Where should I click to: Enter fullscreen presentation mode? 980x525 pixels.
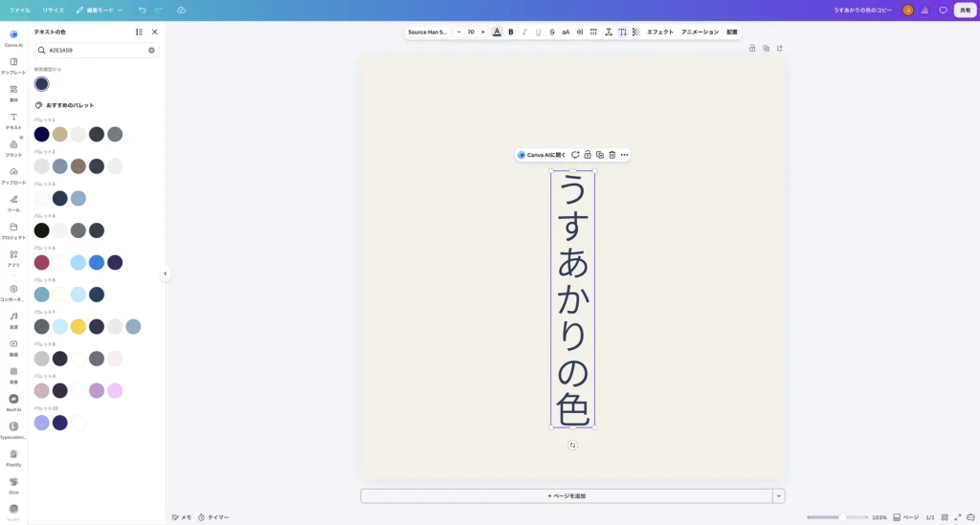957,517
